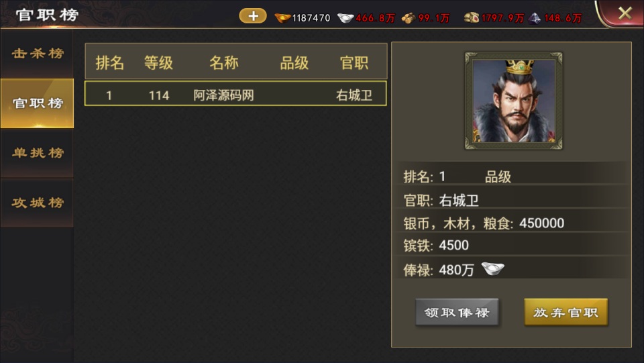Screen dimensions: 644x363
Task: Tap the silver ingot beside 俸禄 480万
Action: [492, 268]
